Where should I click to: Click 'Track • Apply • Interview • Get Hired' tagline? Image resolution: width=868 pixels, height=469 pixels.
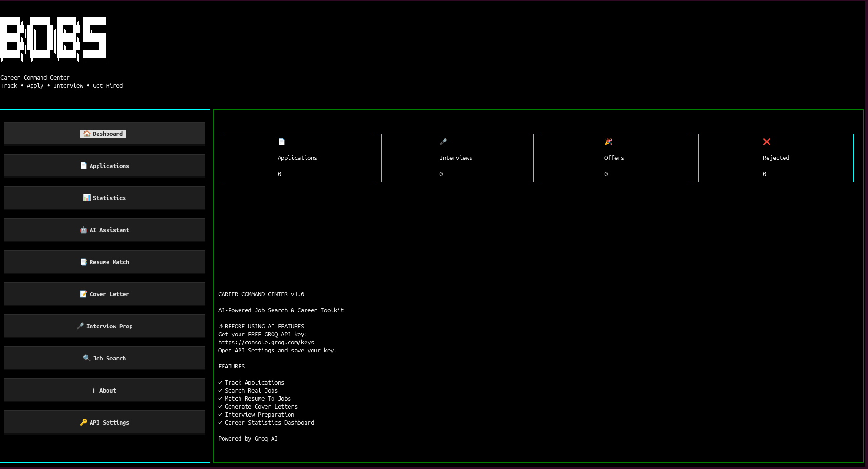tap(62, 85)
